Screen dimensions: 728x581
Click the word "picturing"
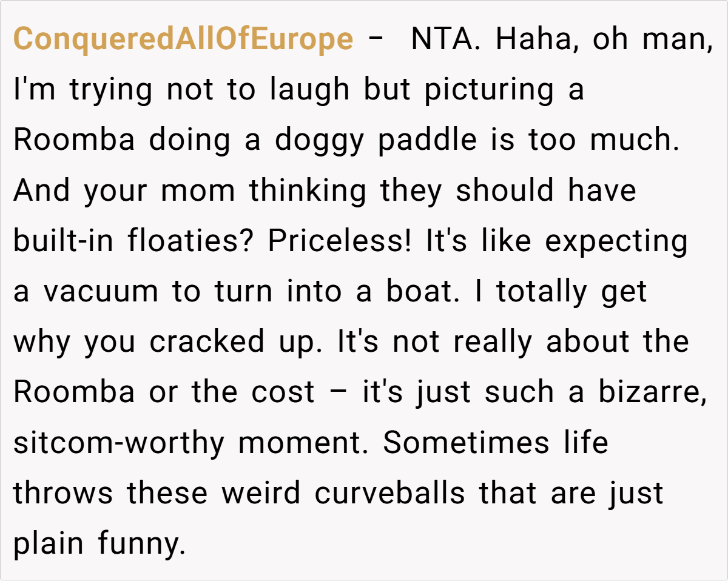489,90
